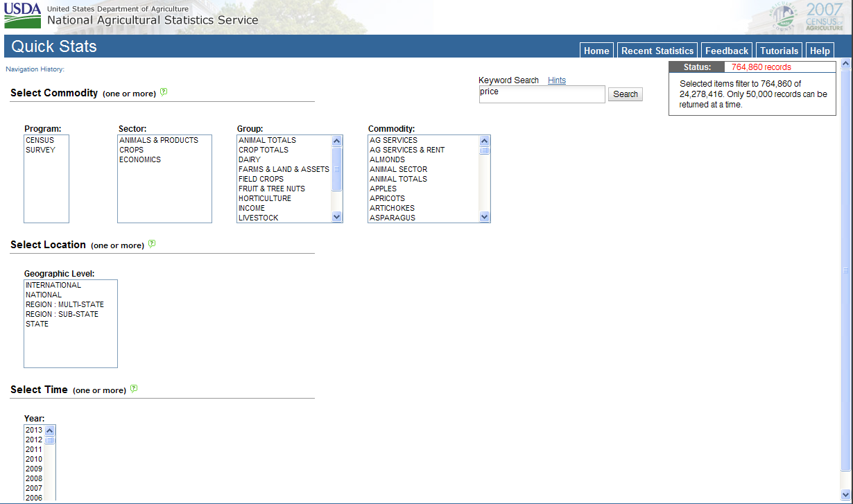Select ANIMAL TOTALS in the Group list
The height and width of the screenshot is (504, 853).
point(284,140)
